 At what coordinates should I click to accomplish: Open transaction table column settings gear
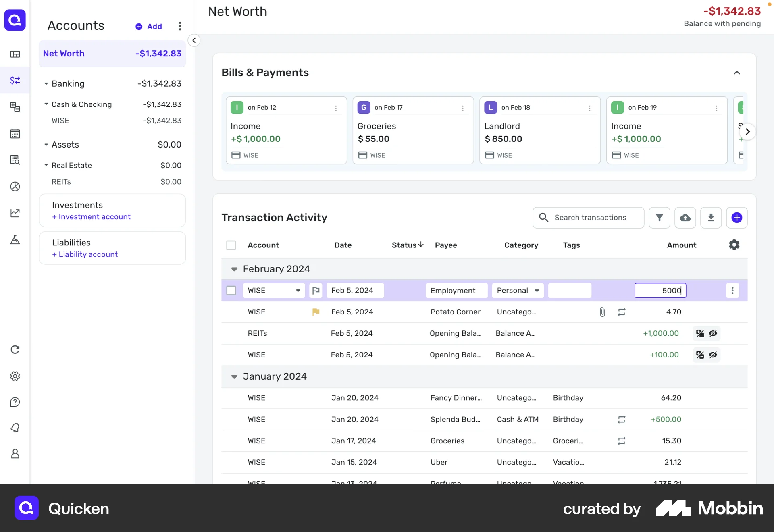pyautogui.click(x=734, y=245)
